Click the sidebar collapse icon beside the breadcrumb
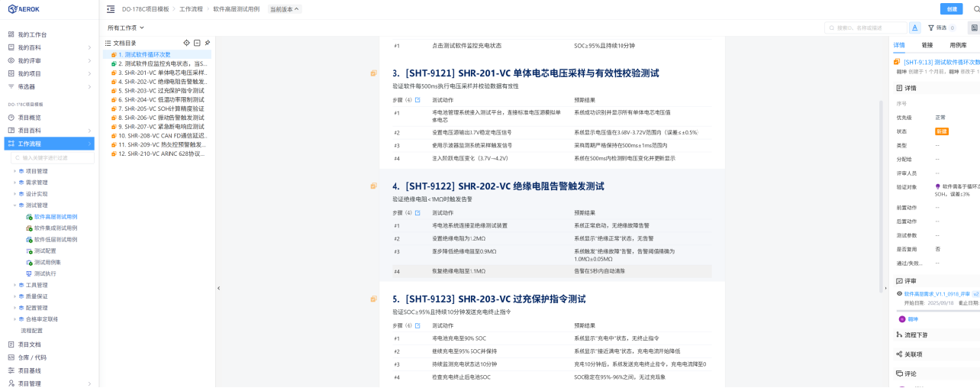Screen dimensions: 980x388 (111, 9)
